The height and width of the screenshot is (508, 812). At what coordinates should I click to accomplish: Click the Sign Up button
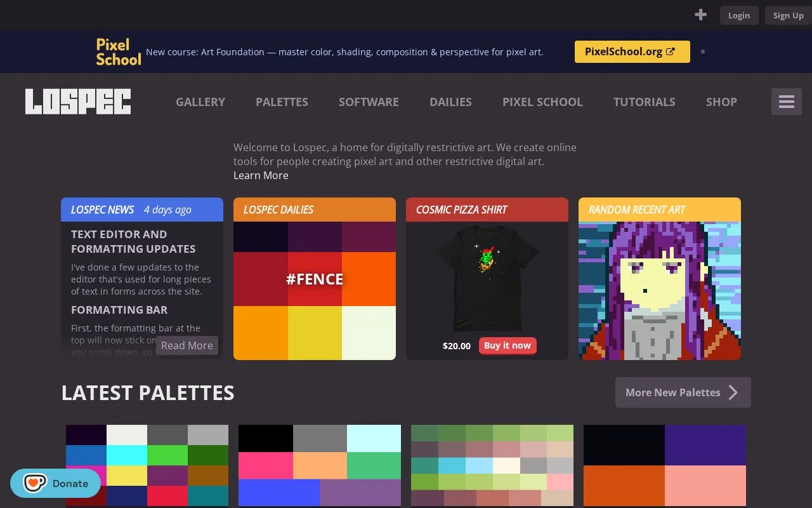[789, 15]
